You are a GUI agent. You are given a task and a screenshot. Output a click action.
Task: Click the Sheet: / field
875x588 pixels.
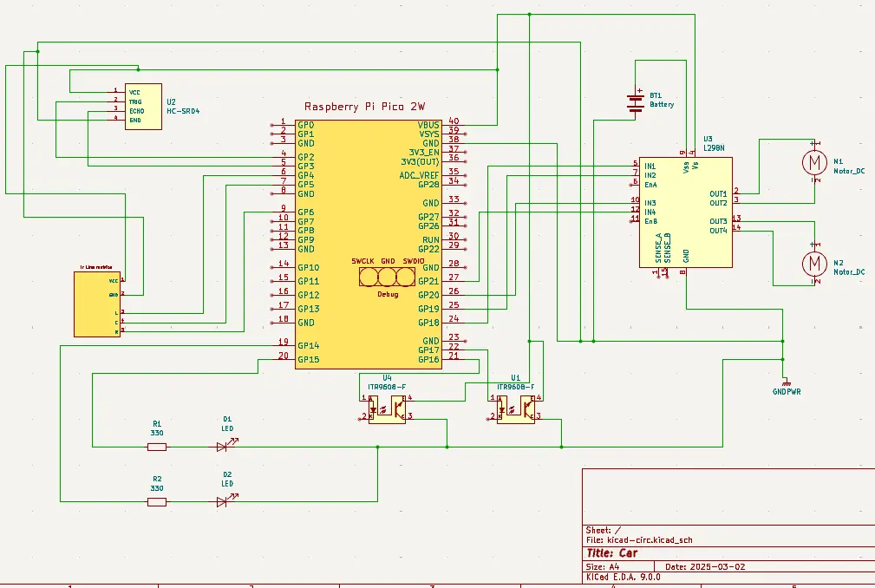coord(604,530)
